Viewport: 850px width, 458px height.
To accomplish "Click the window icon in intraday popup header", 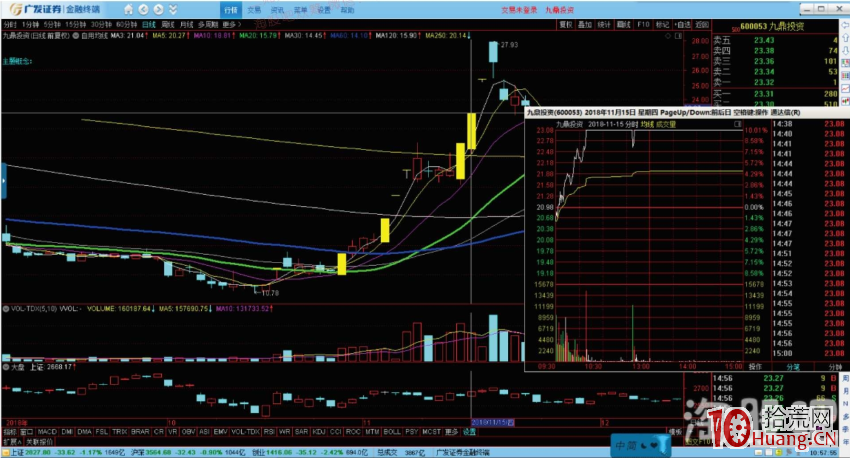I will pos(737,124).
